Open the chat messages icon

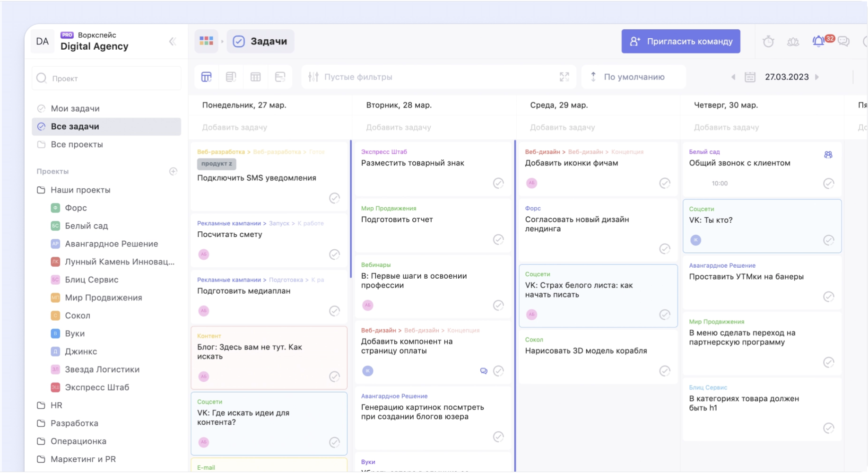point(843,42)
